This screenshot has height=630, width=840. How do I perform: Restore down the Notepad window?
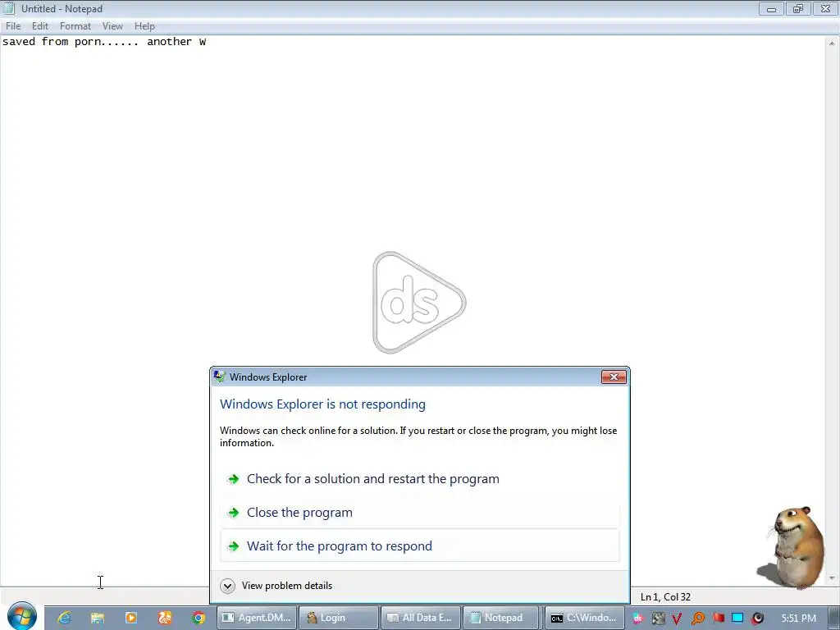(798, 8)
